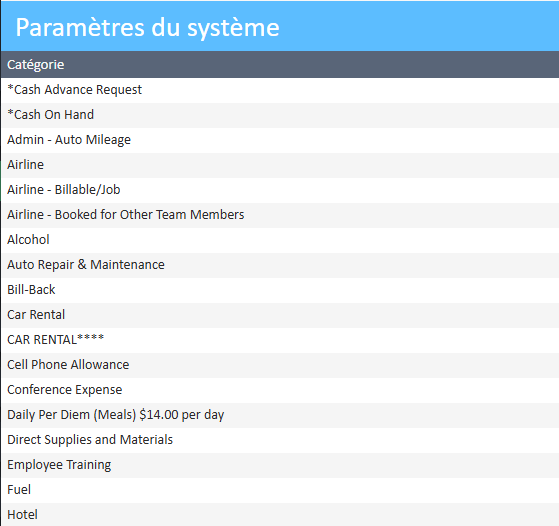Open the Airline - Billable/Job row

click(x=280, y=190)
